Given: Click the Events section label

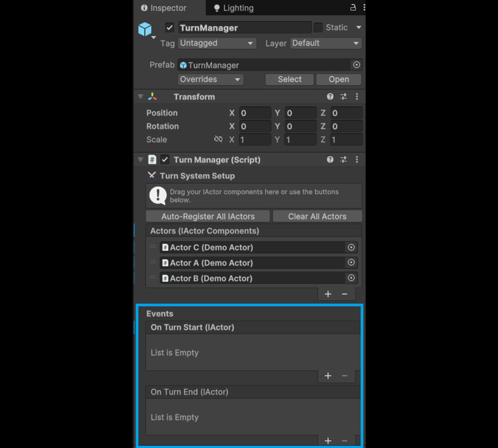Looking at the screenshot, I should [x=160, y=314].
